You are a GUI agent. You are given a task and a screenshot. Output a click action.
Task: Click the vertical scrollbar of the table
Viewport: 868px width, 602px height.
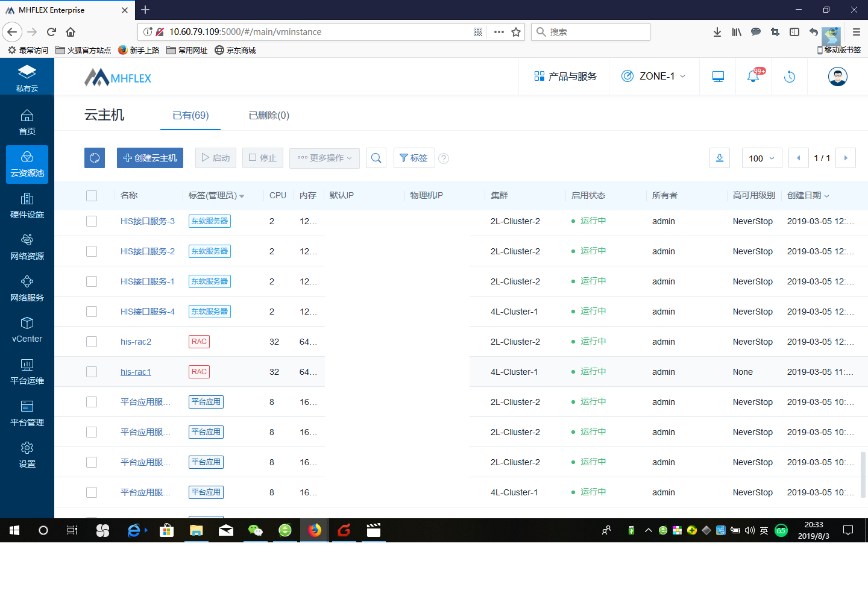pyautogui.click(x=863, y=474)
